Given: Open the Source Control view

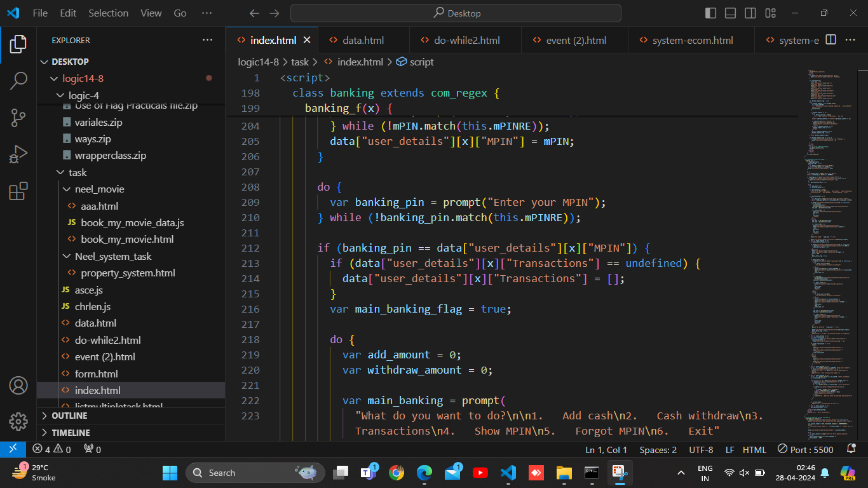Looking at the screenshot, I should [18, 118].
